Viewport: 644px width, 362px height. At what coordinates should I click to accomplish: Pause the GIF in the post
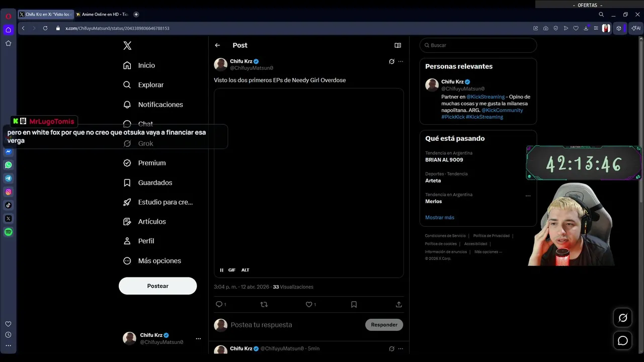(x=221, y=270)
